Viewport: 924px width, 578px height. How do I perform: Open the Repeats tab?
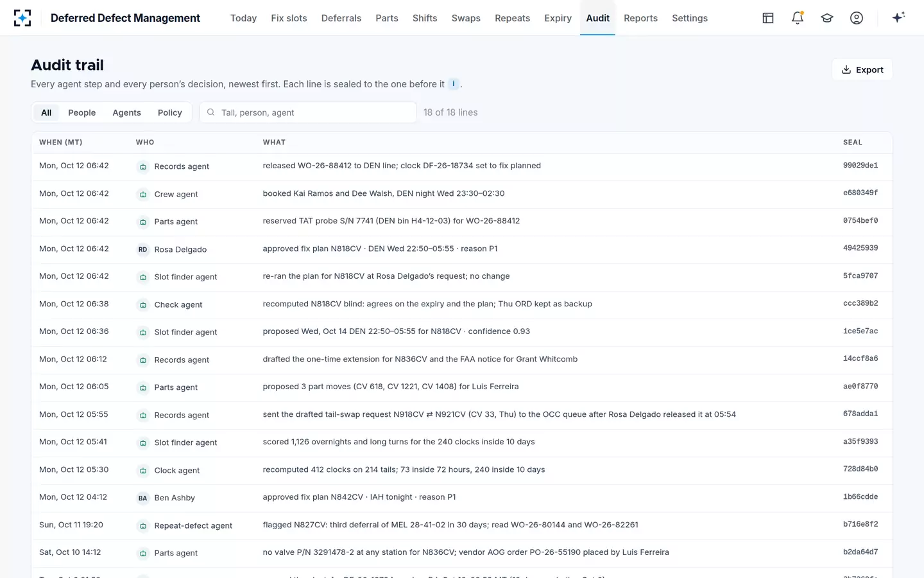[512, 18]
